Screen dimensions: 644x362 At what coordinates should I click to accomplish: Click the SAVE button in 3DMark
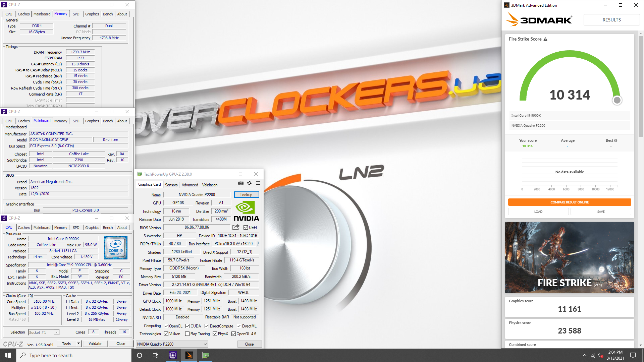601,212
